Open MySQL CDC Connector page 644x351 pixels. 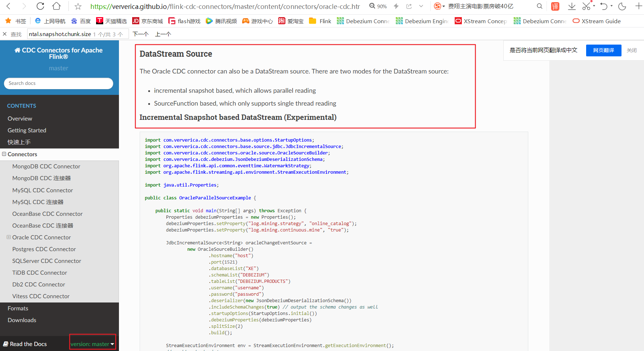click(x=43, y=190)
